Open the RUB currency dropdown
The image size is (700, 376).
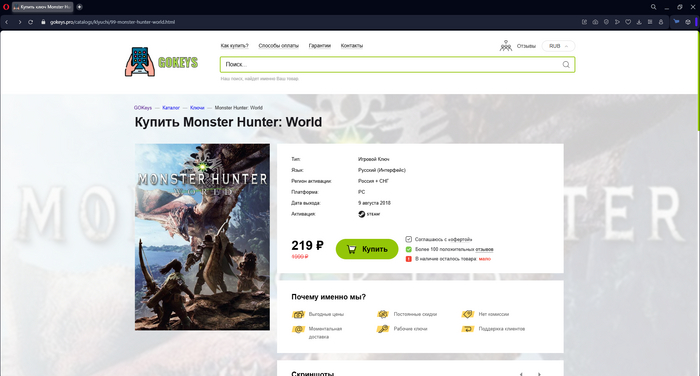click(x=558, y=46)
